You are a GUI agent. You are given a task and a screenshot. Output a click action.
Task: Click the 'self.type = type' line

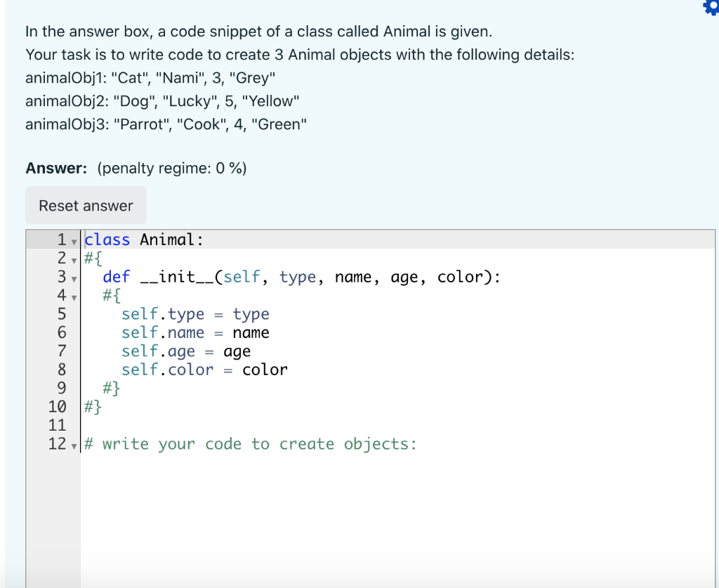195,314
